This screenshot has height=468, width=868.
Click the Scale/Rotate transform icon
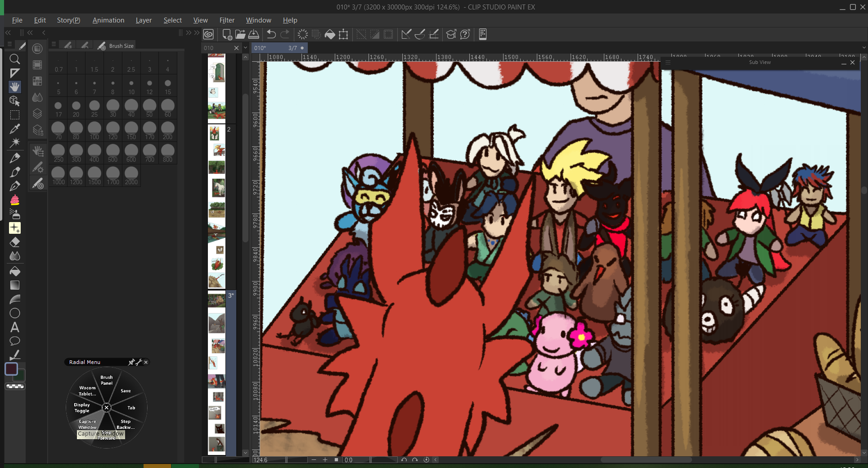(x=343, y=34)
